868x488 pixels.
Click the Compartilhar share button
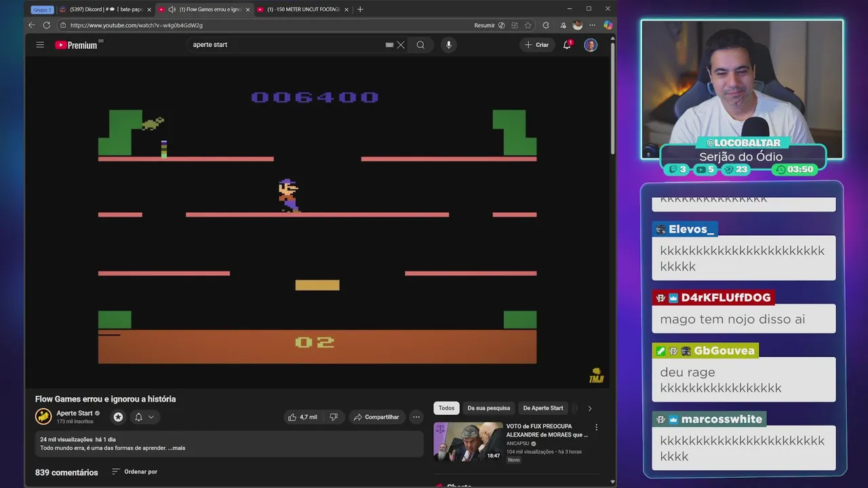377,417
